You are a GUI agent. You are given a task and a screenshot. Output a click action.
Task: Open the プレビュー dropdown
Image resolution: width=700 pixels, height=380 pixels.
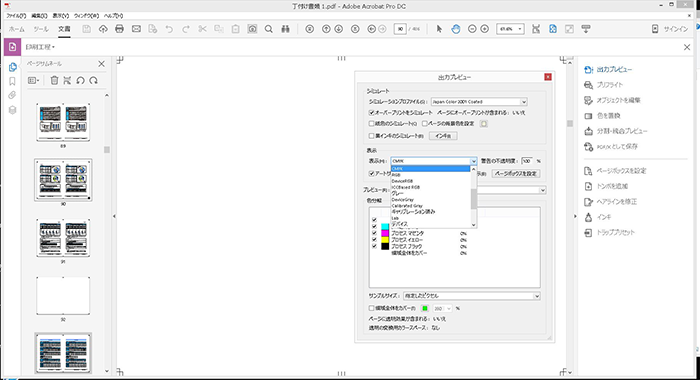click(x=542, y=190)
